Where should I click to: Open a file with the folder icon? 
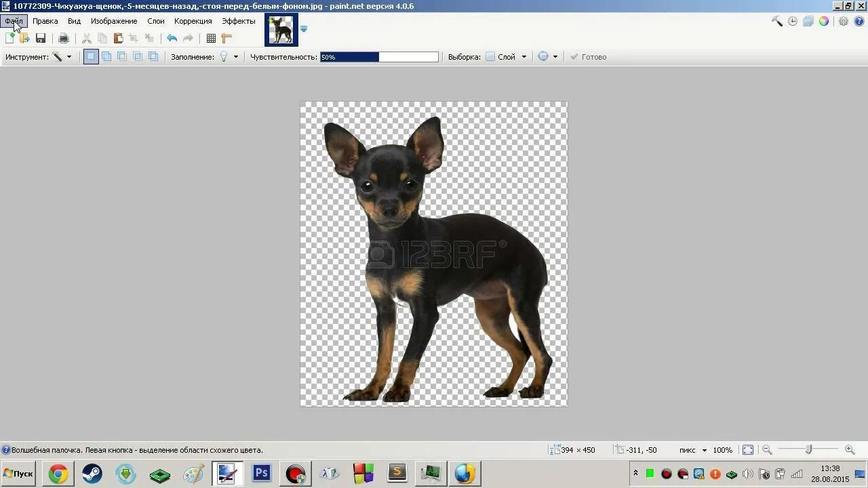24,39
